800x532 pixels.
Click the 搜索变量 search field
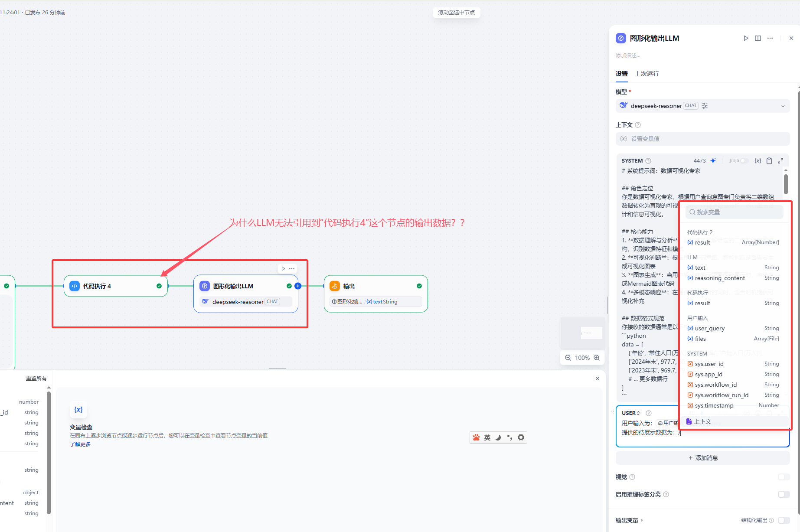[735, 212]
